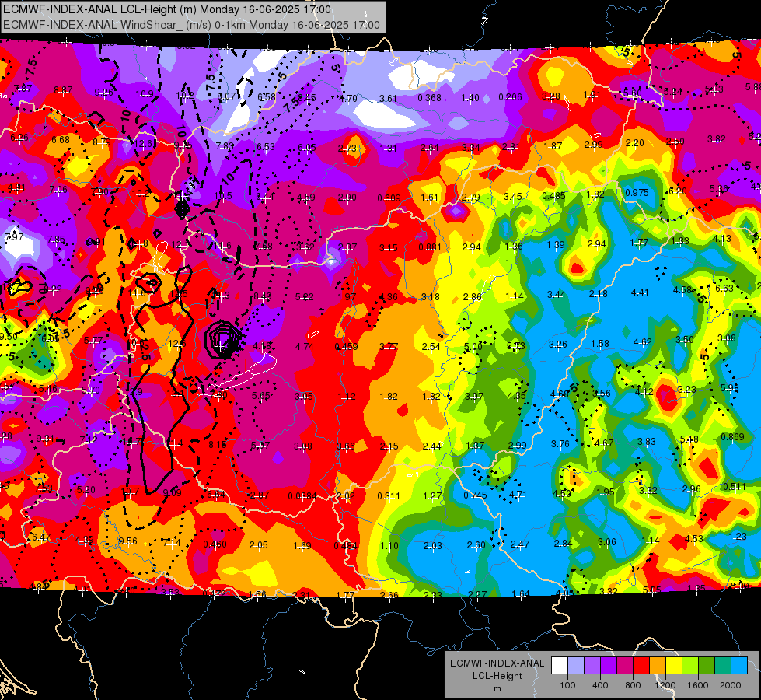Click the wind shear value 4.13
The image size is (761, 700).
point(721,239)
